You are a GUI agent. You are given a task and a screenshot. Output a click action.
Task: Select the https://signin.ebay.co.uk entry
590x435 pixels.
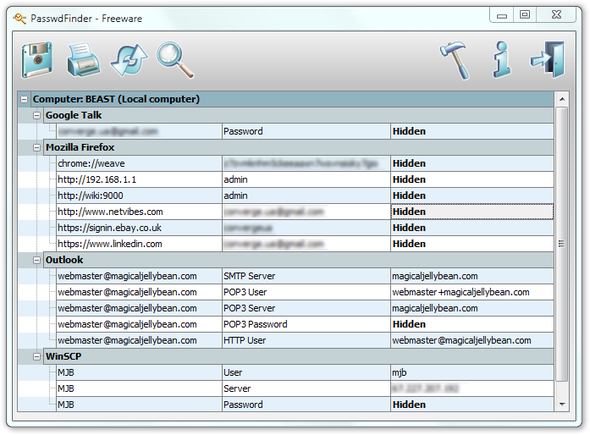coord(139,228)
